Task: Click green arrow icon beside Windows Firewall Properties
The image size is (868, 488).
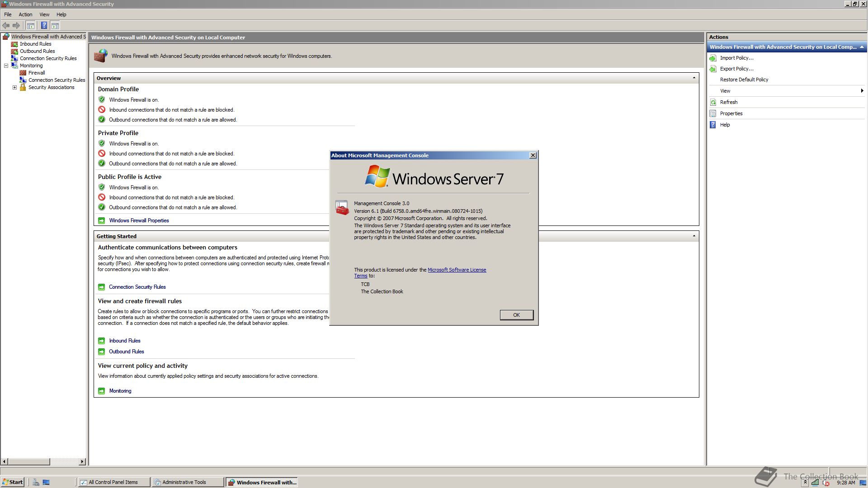Action: click(x=102, y=221)
